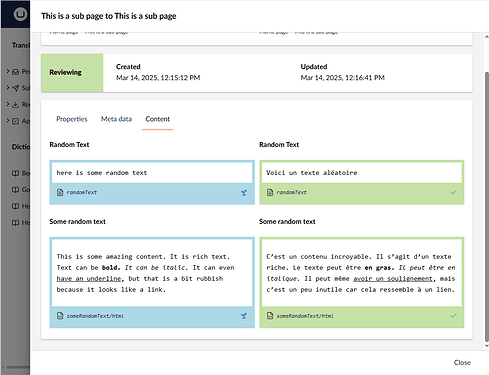Click translated randomText document icon in green box

coord(270,192)
